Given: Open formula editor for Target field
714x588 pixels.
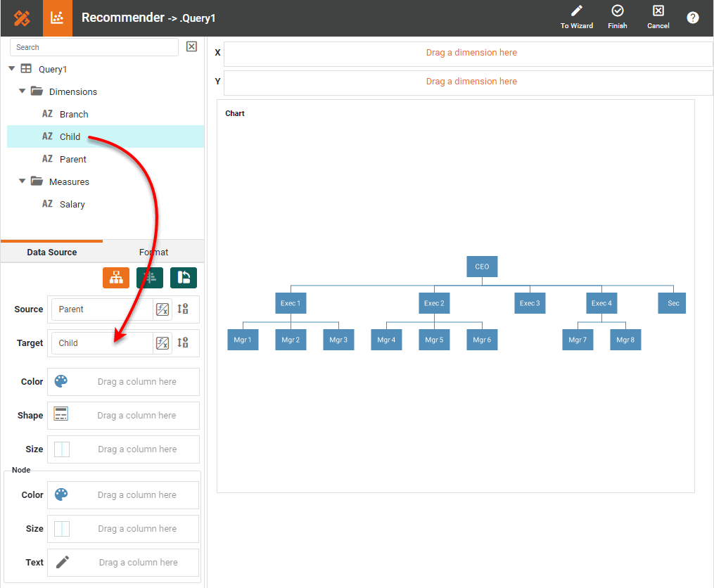Looking at the screenshot, I should tap(162, 343).
